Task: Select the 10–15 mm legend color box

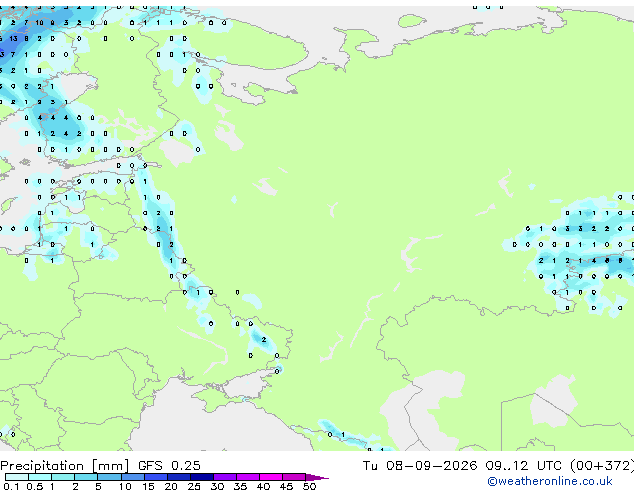Action: click(132, 477)
